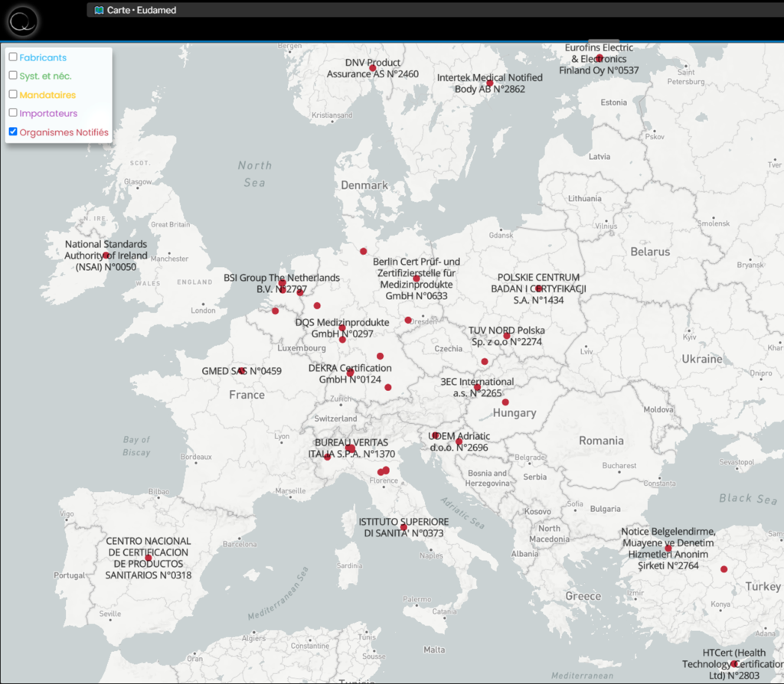This screenshot has width=784, height=684.
Task: Click the HTCert N°2803 marker
Action: (x=733, y=664)
